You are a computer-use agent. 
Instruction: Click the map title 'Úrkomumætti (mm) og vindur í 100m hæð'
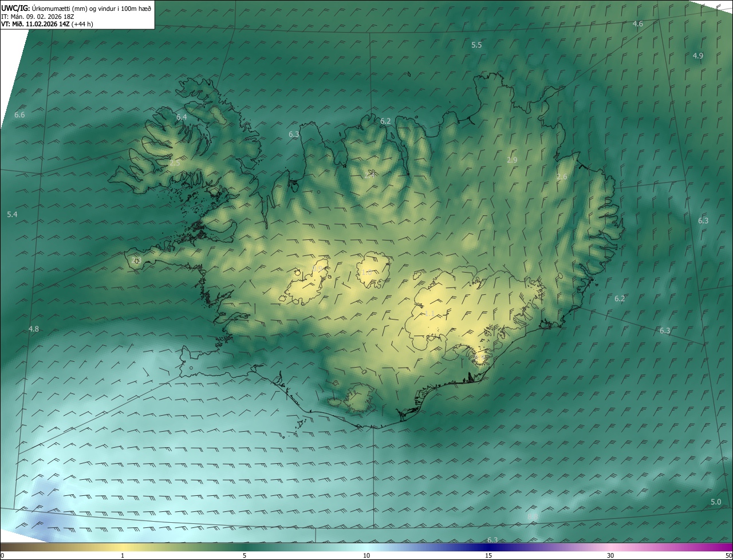click(x=91, y=8)
